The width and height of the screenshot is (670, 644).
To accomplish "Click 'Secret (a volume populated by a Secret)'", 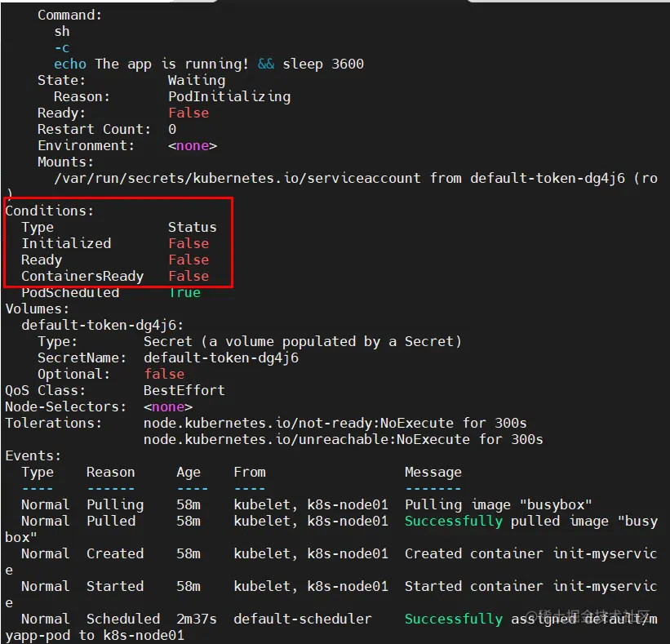I will [x=303, y=342].
